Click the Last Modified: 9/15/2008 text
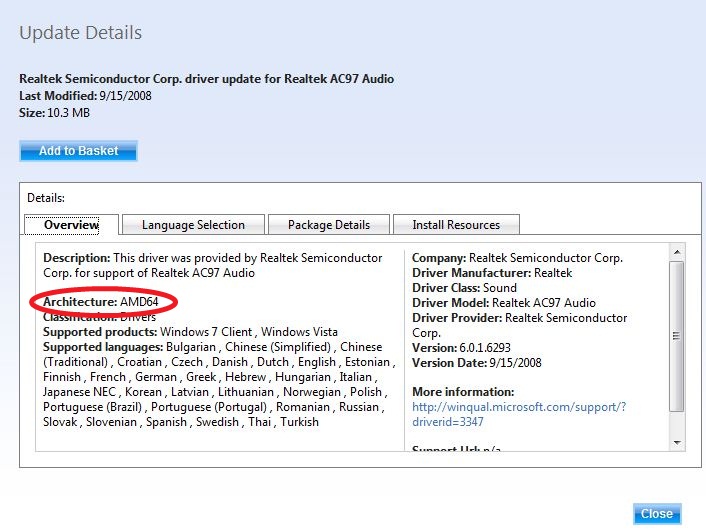Screen dimensions: 706x530 (85, 96)
